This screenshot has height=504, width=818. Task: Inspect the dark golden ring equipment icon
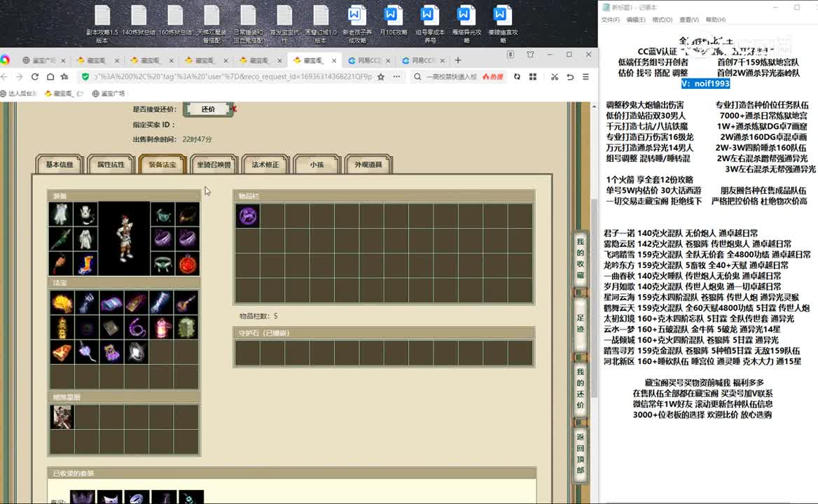[187, 215]
